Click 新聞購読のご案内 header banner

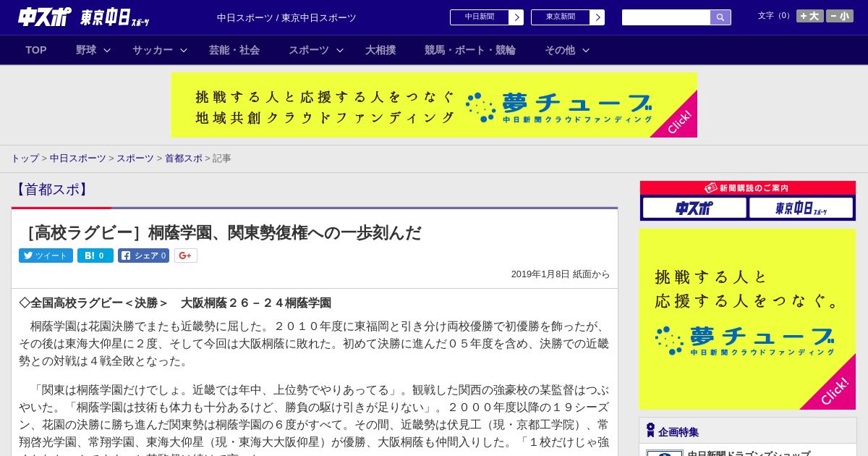[747, 188]
